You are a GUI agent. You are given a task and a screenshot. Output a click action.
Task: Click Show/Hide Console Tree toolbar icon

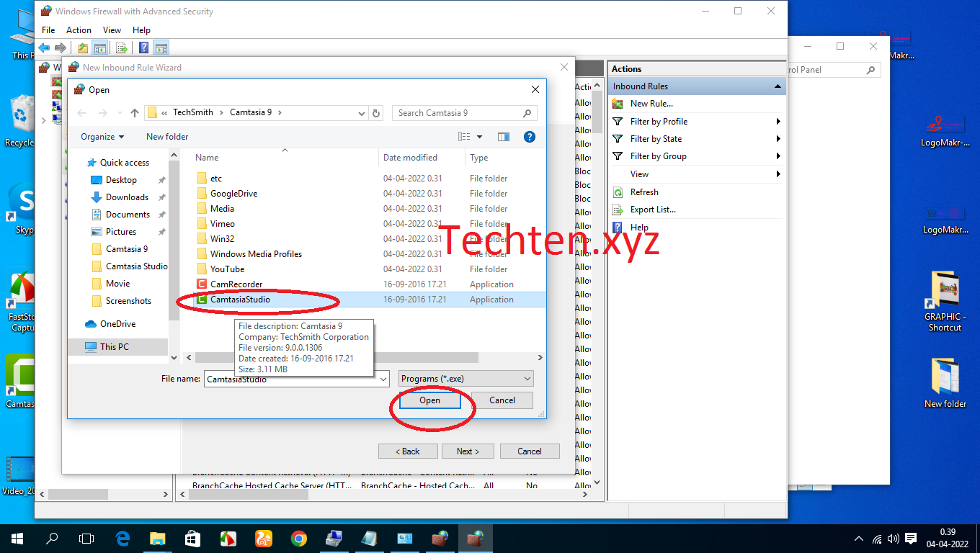[x=100, y=48]
